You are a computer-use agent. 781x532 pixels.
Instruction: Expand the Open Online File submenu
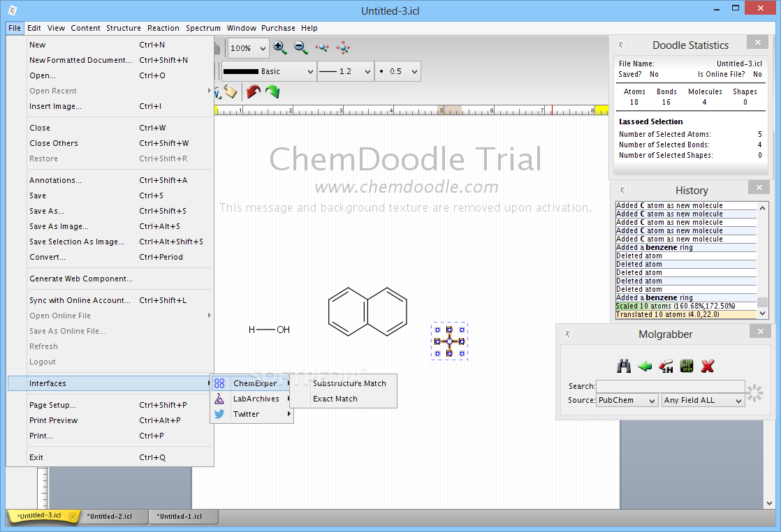110,316
